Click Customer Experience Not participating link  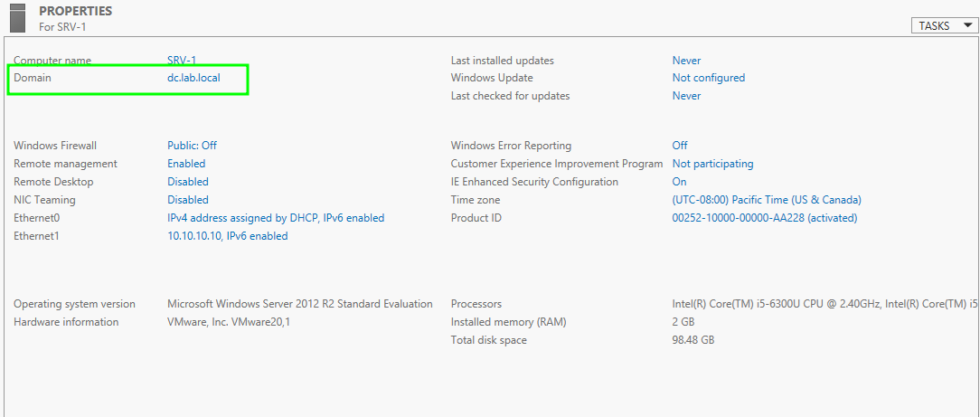tap(712, 164)
